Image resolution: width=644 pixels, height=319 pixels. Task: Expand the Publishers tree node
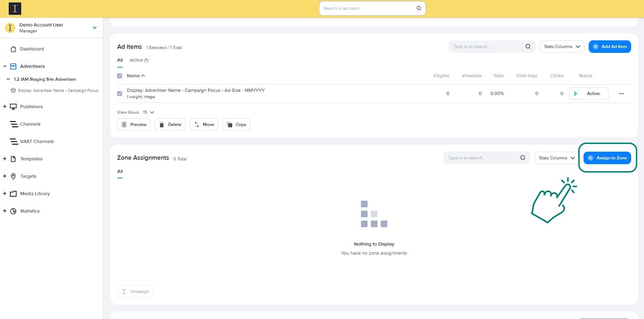(x=5, y=107)
